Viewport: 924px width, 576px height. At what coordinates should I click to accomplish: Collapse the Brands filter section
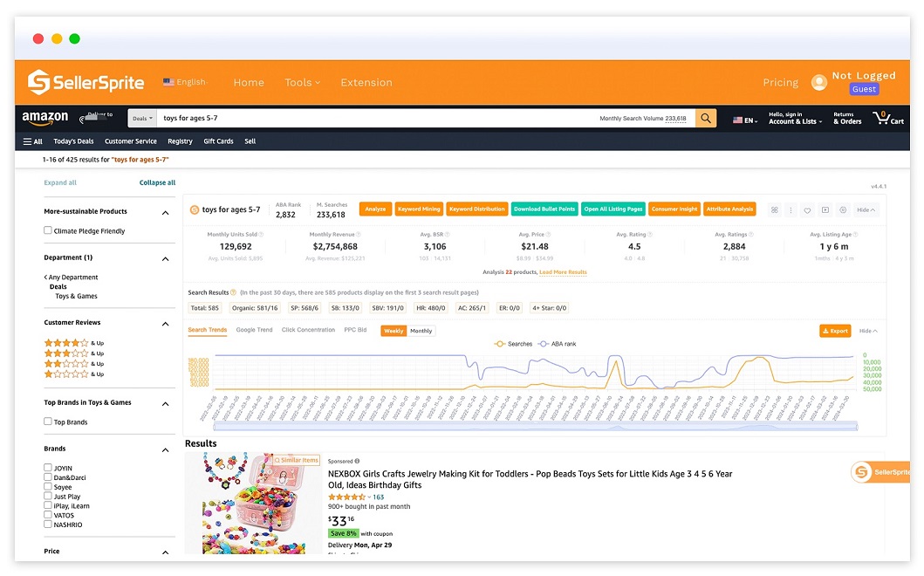click(166, 449)
